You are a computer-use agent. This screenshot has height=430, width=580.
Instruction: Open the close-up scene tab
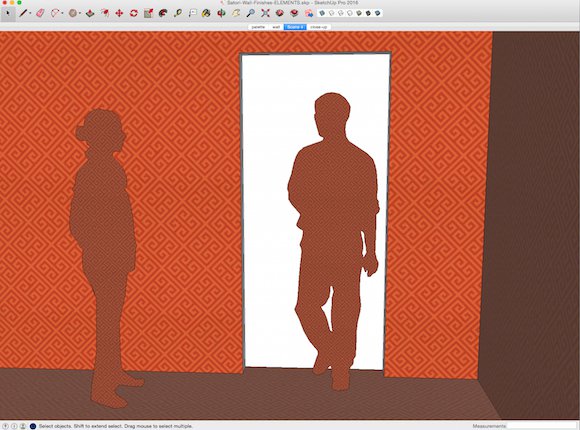coord(318,27)
